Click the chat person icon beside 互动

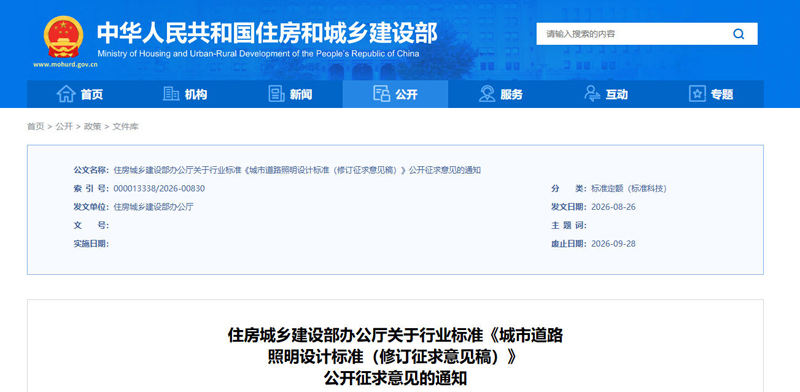(592, 94)
